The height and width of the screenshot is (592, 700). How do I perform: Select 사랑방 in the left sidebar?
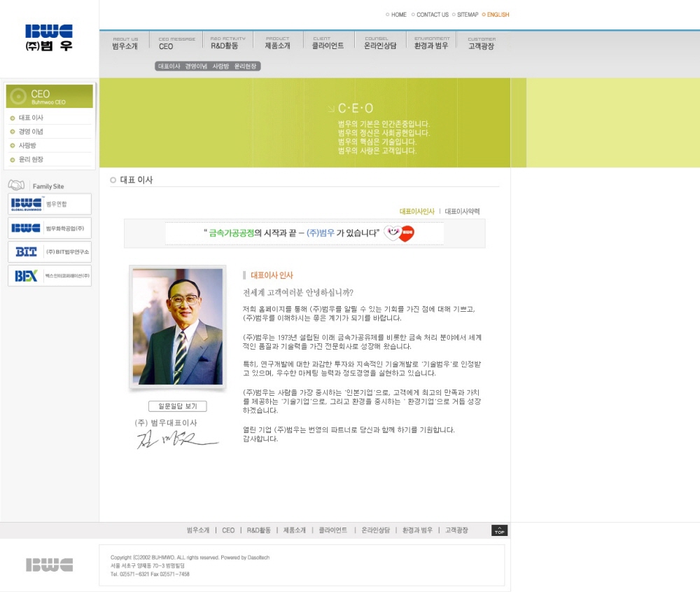(x=27, y=146)
